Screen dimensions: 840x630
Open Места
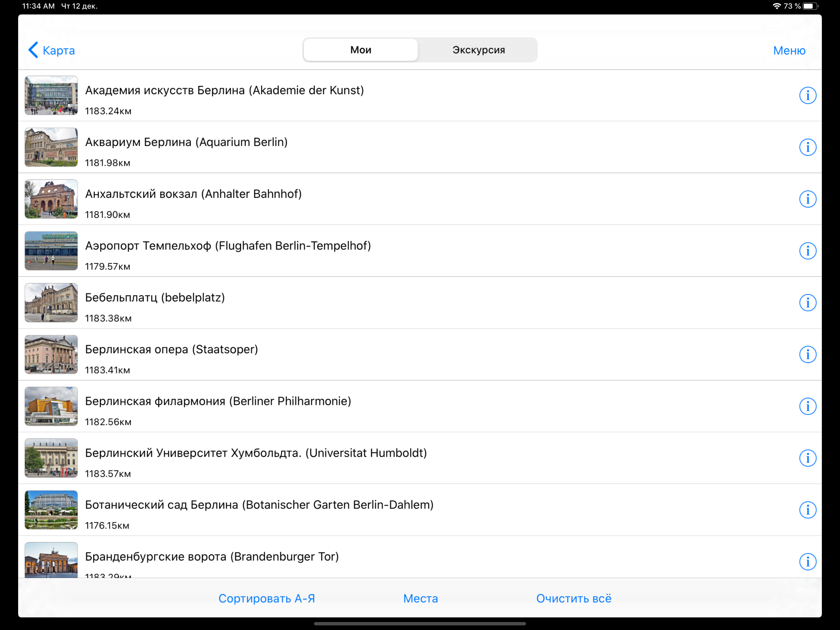pyautogui.click(x=420, y=598)
